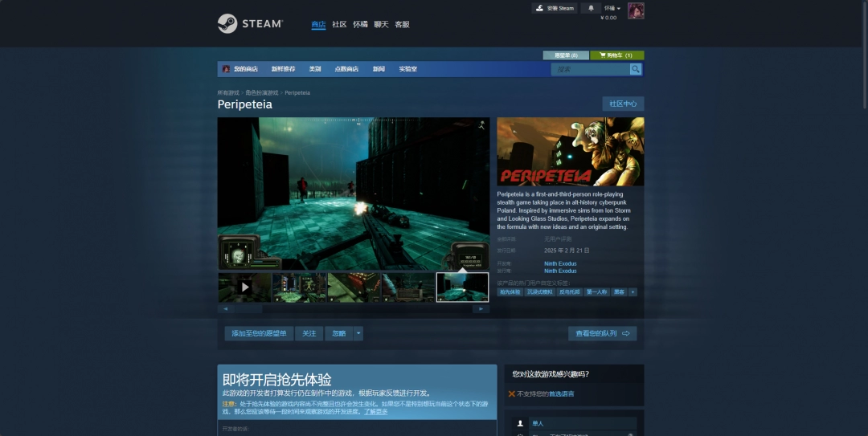Viewport: 868px width, 436px height.
Task: Click the search magnifier icon
Action: coord(636,69)
